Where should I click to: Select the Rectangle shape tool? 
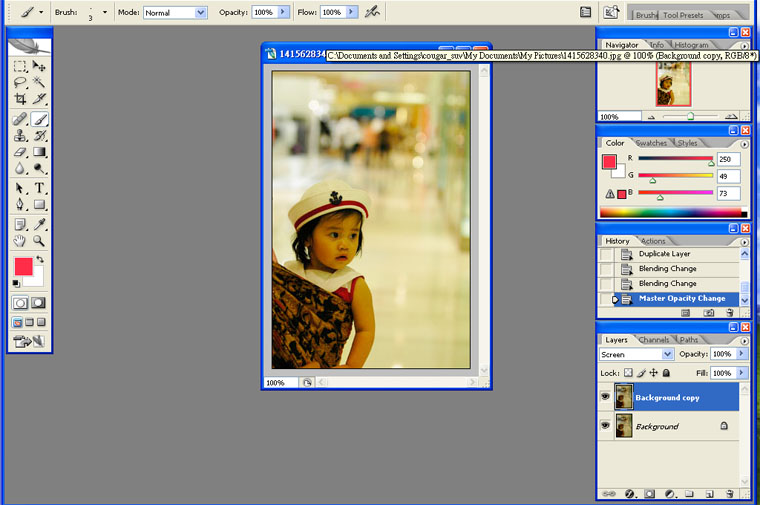pos(39,205)
